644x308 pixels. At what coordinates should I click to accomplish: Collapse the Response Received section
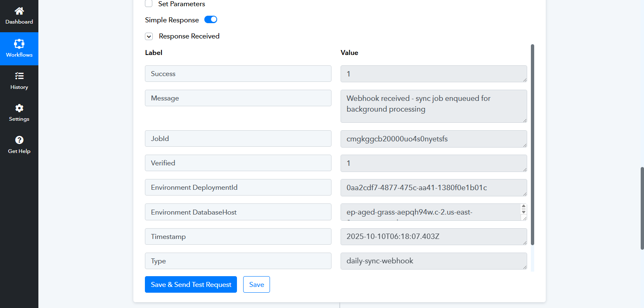pos(149,36)
